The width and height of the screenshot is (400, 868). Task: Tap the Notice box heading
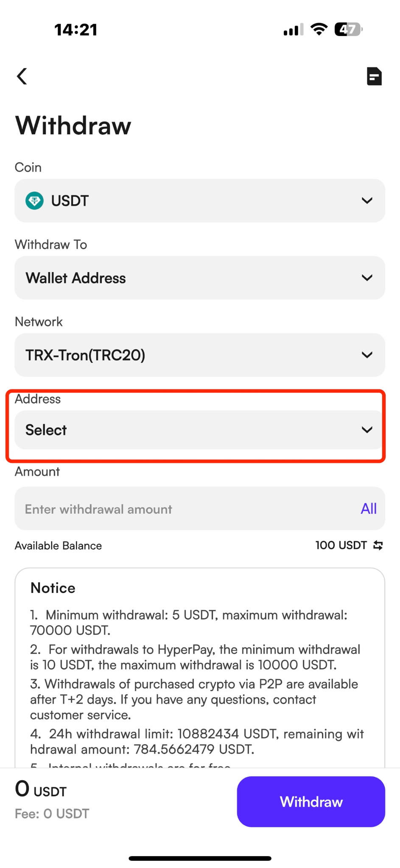(53, 588)
